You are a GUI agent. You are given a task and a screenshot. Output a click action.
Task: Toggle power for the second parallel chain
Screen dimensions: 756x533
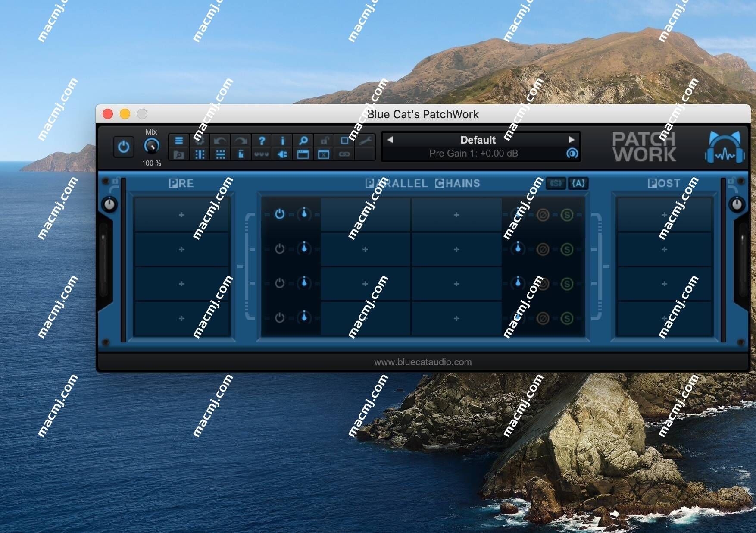point(280,249)
